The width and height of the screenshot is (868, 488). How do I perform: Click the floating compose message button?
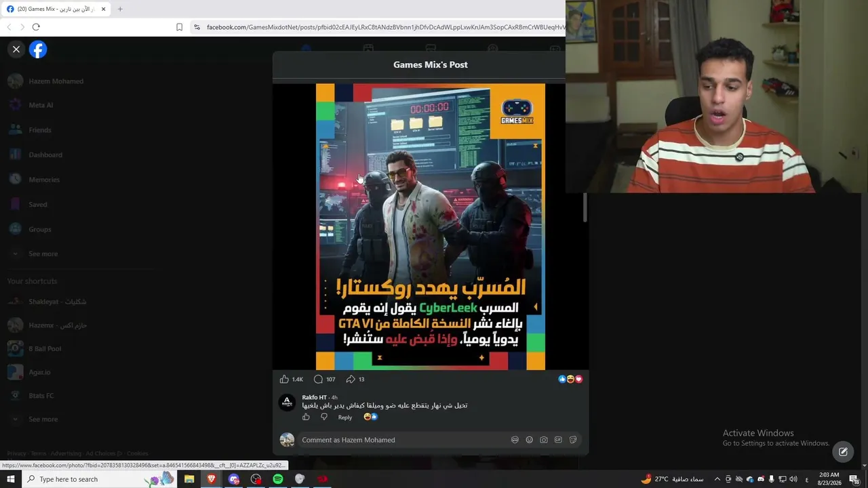[x=843, y=452]
